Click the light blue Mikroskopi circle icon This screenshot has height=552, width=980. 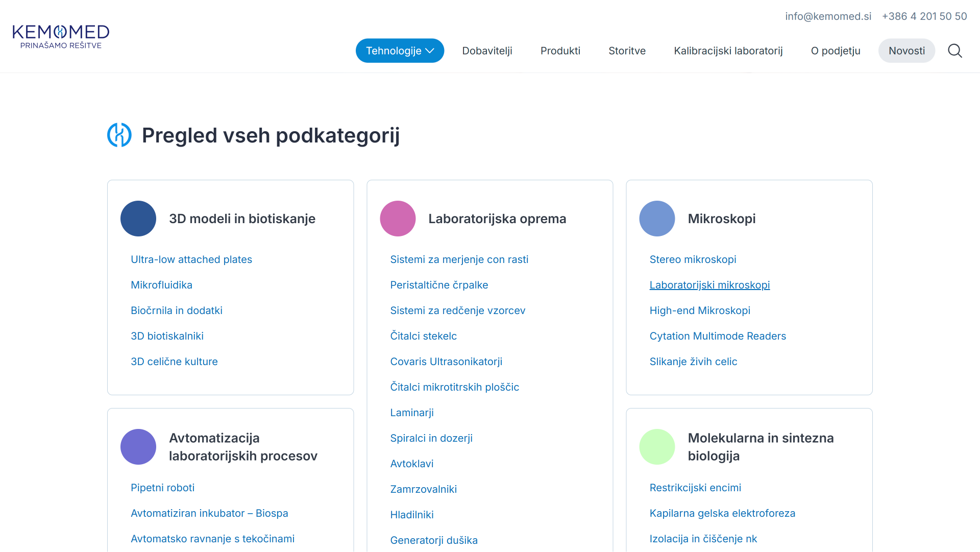pos(657,219)
